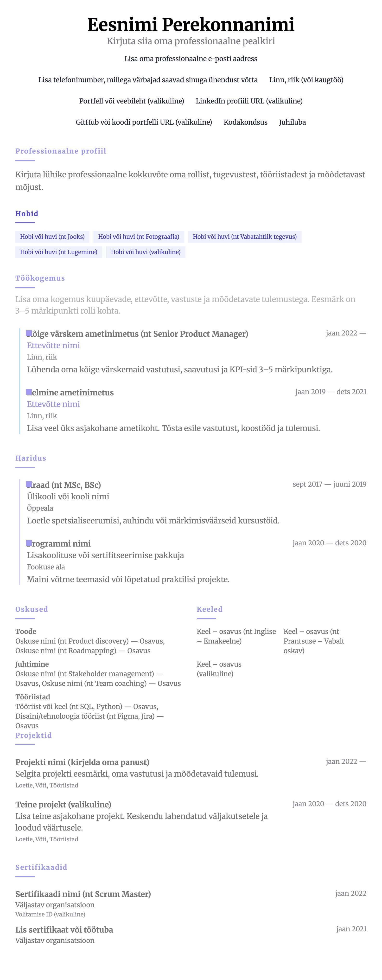Click the professional e-mail address field
382x980 pixels.
(191, 58)
